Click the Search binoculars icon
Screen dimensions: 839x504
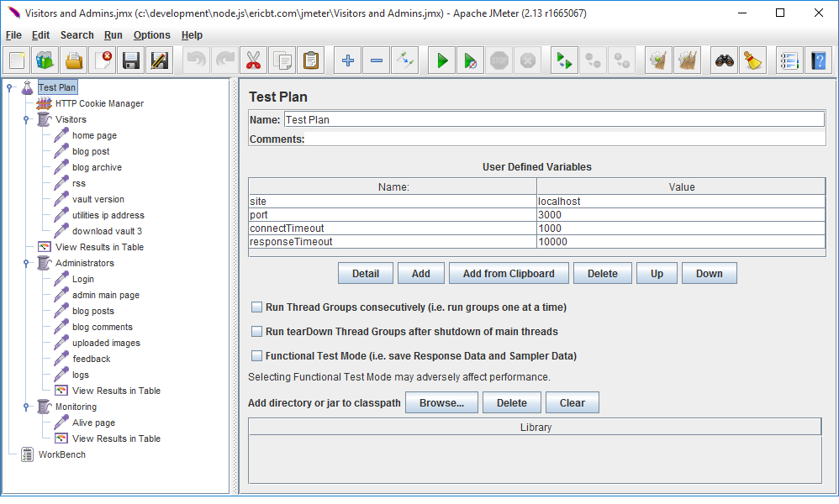coord(725,60)
